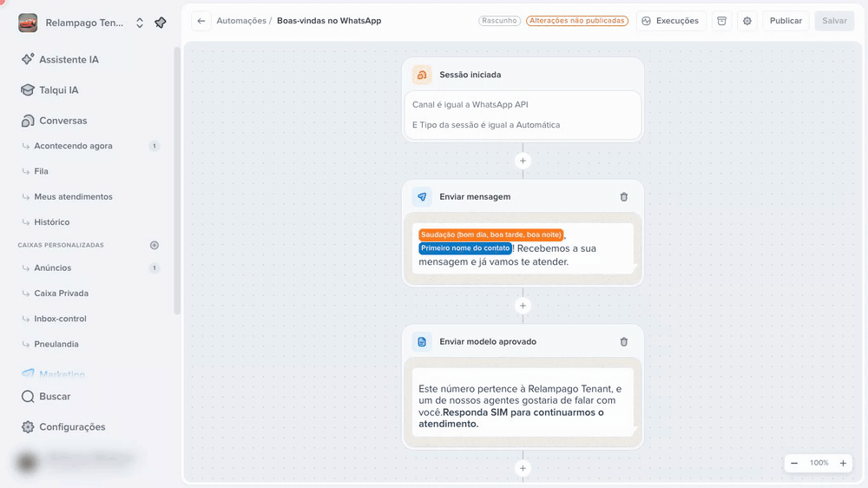The image size is (868, 488).
Task: Click Primeiro nome do contato variable tag
Action: tap(465, 248)
